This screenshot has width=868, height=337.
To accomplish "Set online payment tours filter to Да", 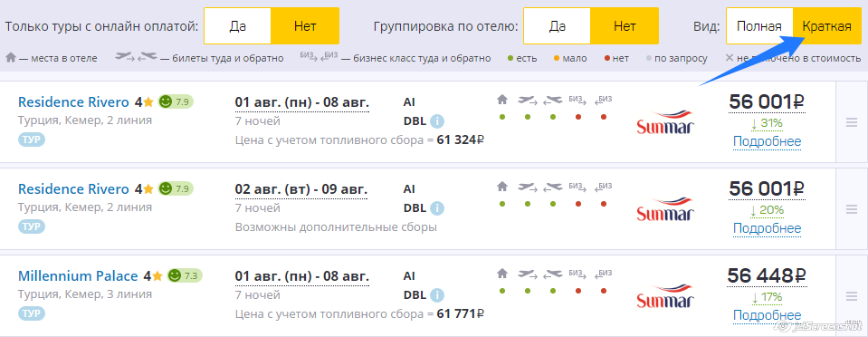I will (x=237, y=26).
